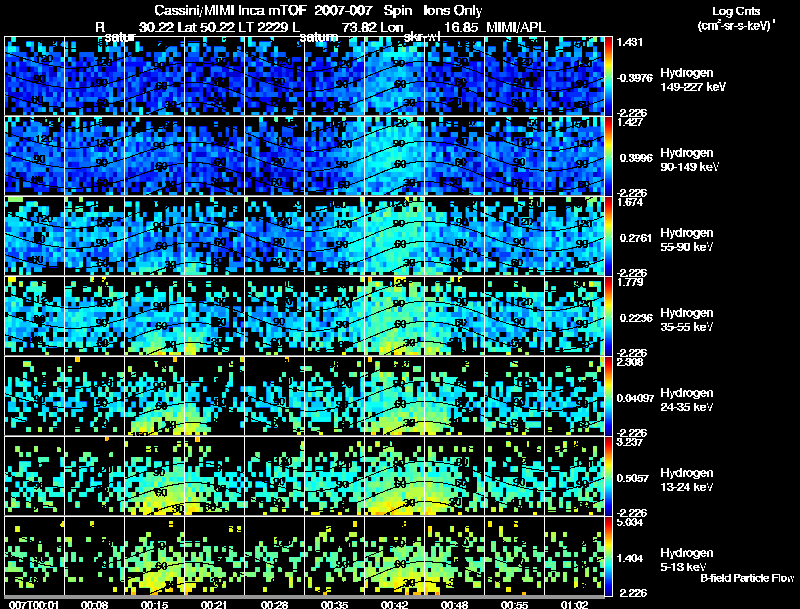Click the color bar beside Hydrogen 24-35 keV
Screen dimensions: 800x609
(608, 396)
